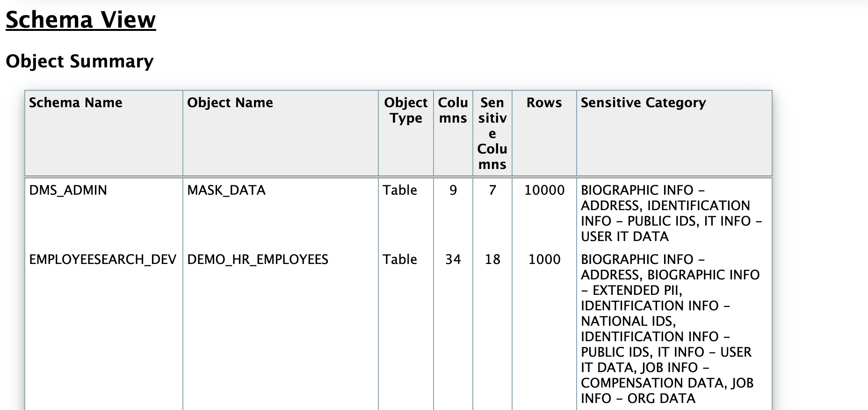Select the Object Type column header
Screen dimensions: 868x410
pyautogui.click(x=405, y=110)
